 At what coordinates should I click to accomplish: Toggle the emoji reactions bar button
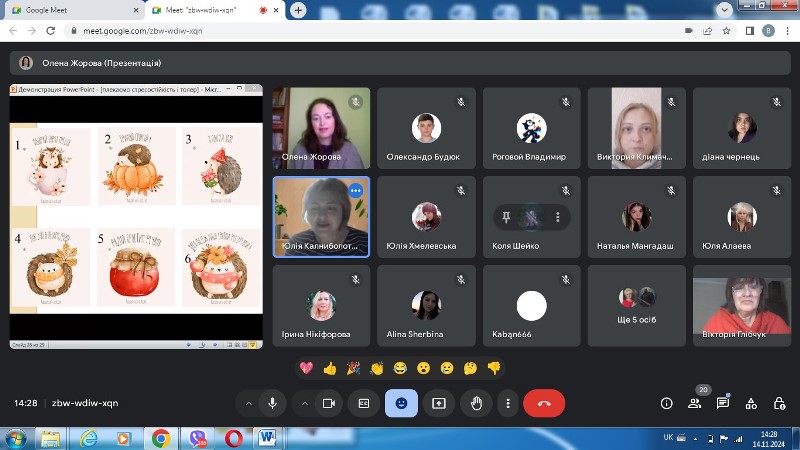401,403
